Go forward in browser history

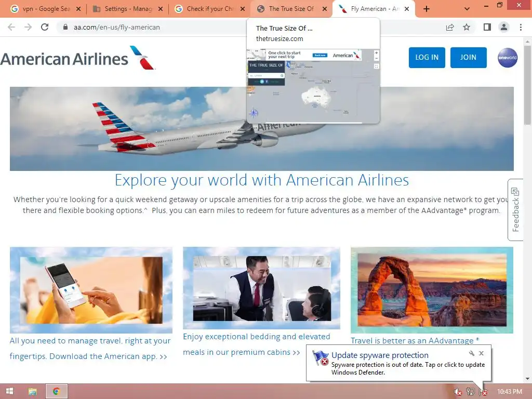(28, 27)
